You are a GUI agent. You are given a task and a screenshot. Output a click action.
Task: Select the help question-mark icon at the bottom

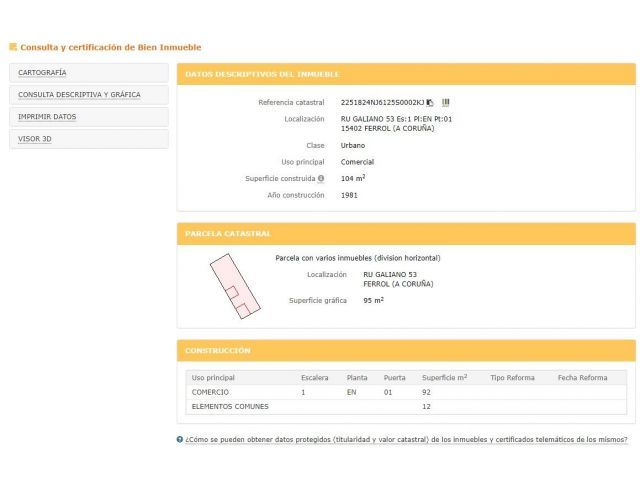[x=180, y=440]
